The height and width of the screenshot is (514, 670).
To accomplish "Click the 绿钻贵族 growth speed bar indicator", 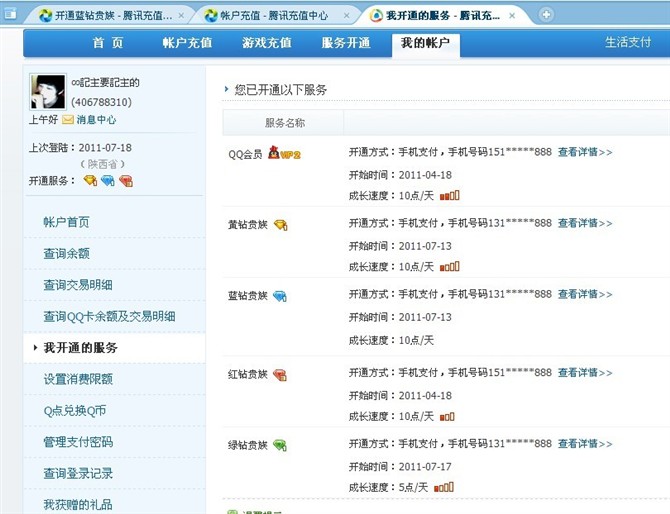I will click(444, 487).
